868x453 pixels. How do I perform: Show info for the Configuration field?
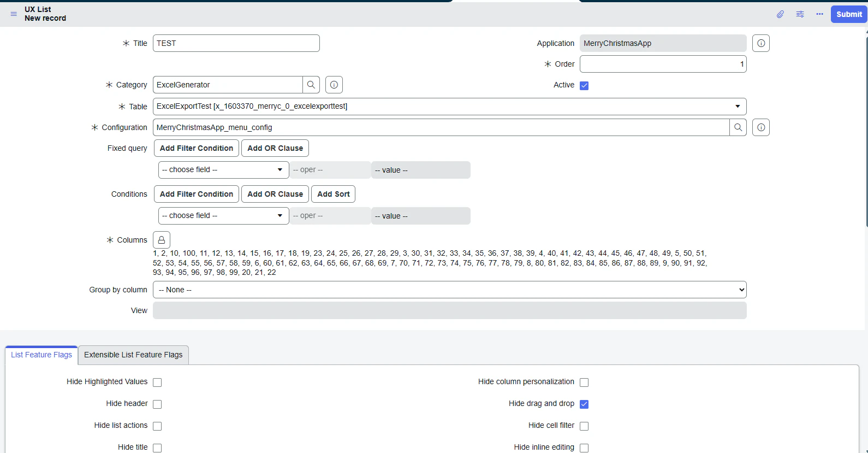click(761, 127)
